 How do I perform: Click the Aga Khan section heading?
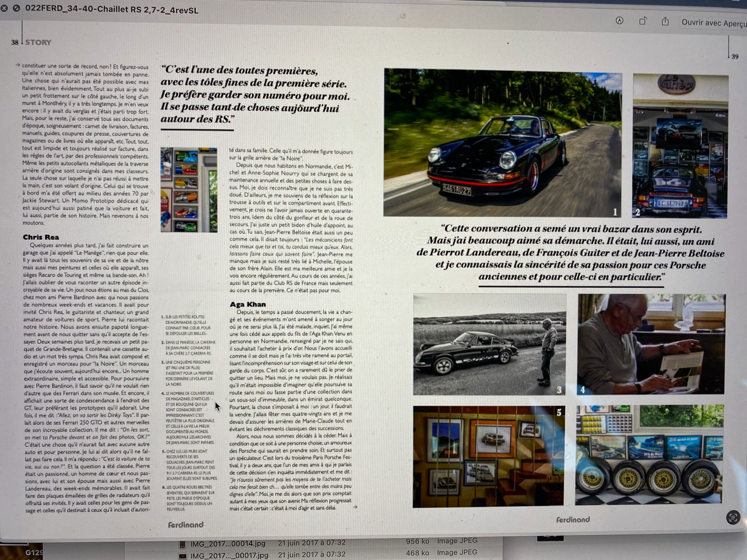[248, 304]
